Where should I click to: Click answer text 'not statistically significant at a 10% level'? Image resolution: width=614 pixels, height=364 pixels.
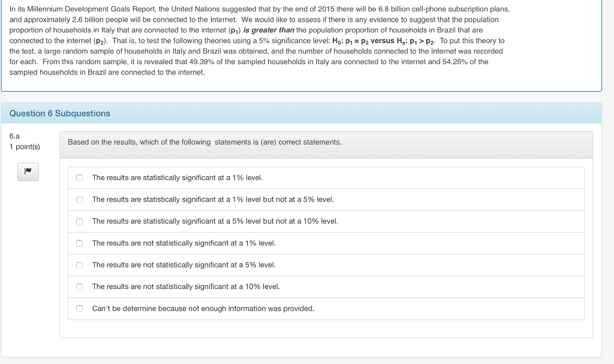(186, 287)
